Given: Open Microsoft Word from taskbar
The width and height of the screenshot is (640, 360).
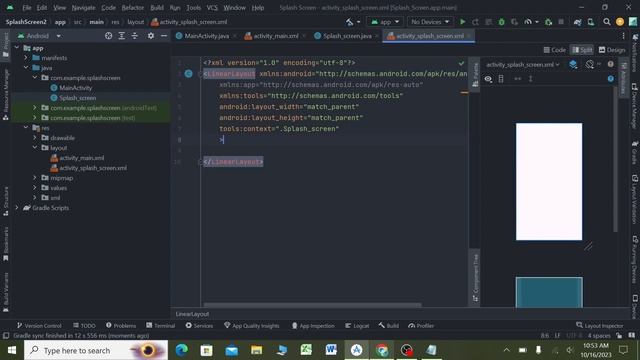Looking at the screenshot, I should (x=331, y=350).
